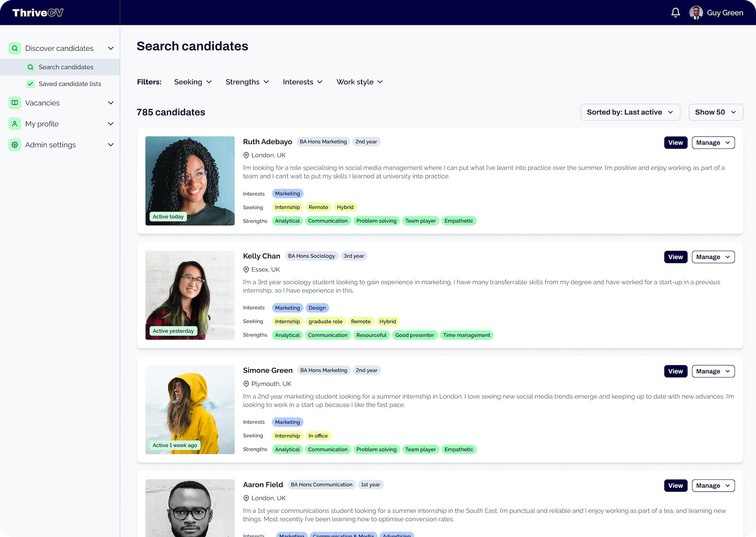Click the Simone Green name link

pyautogui.click(x=268, y=370)
